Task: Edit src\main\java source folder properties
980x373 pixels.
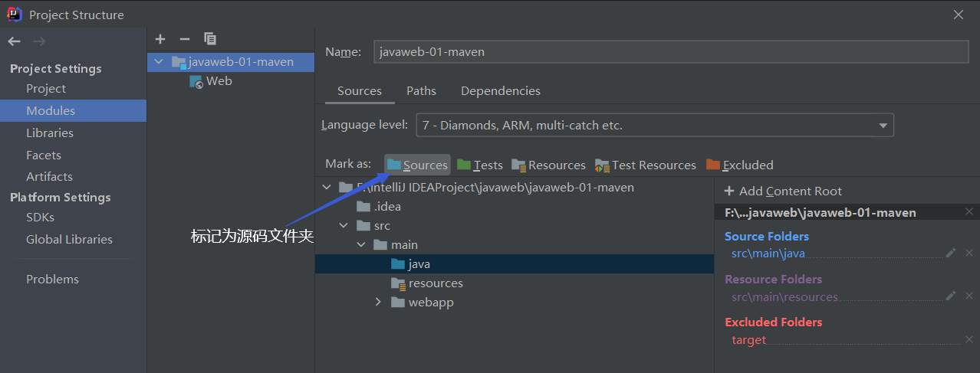Action: (x=951, y=254)
